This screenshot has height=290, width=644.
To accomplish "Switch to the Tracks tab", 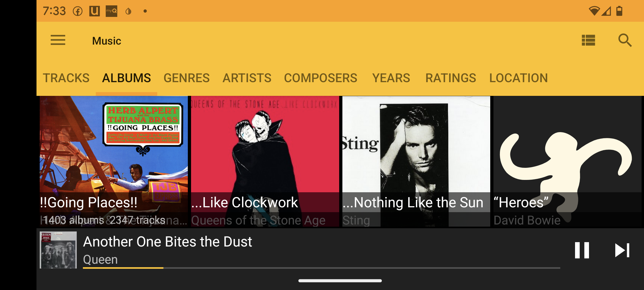I will tap(66, 78).
